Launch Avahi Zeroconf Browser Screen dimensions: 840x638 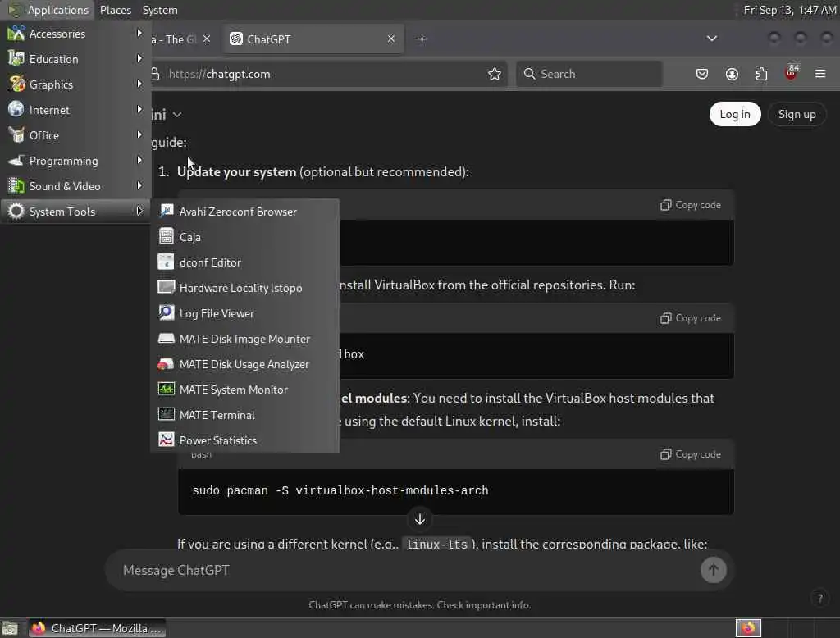tap(244, 212)
